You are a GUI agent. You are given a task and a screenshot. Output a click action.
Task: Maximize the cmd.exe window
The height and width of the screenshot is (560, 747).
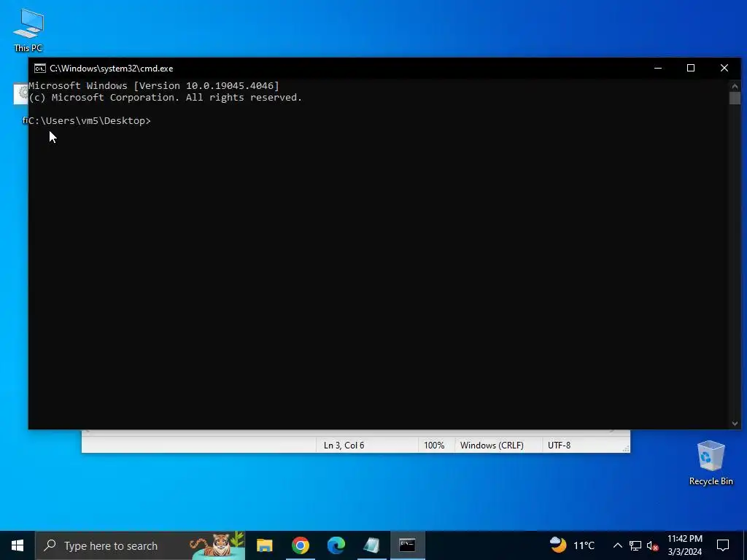pos(691,68)
